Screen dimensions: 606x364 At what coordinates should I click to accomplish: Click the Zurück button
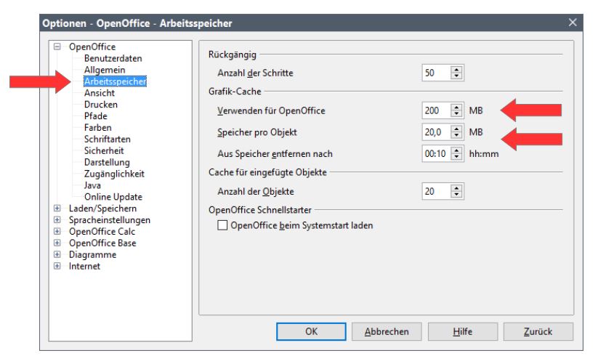(x=538, y=331)
